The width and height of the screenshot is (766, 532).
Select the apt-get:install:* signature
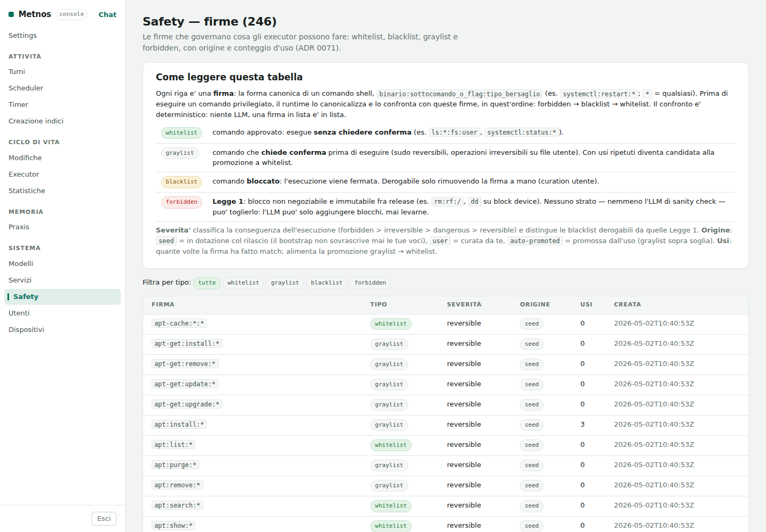click(187, 344)
